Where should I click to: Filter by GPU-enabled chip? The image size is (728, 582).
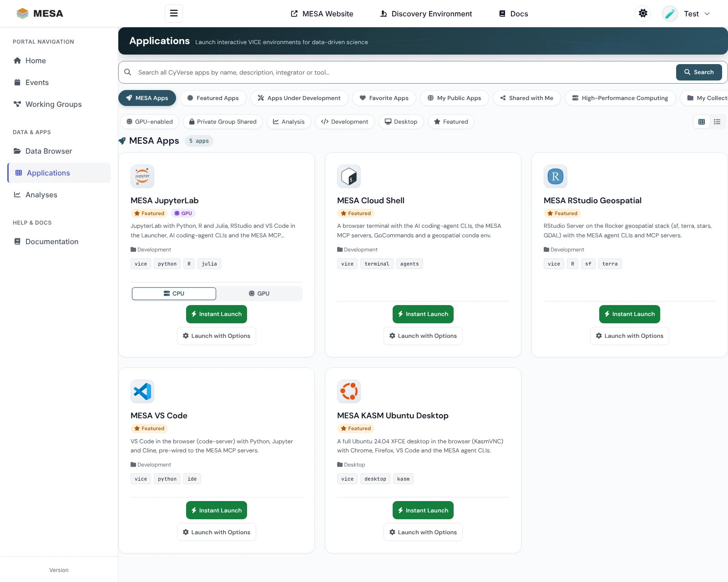pyautogui.click(x=150, y=122)
